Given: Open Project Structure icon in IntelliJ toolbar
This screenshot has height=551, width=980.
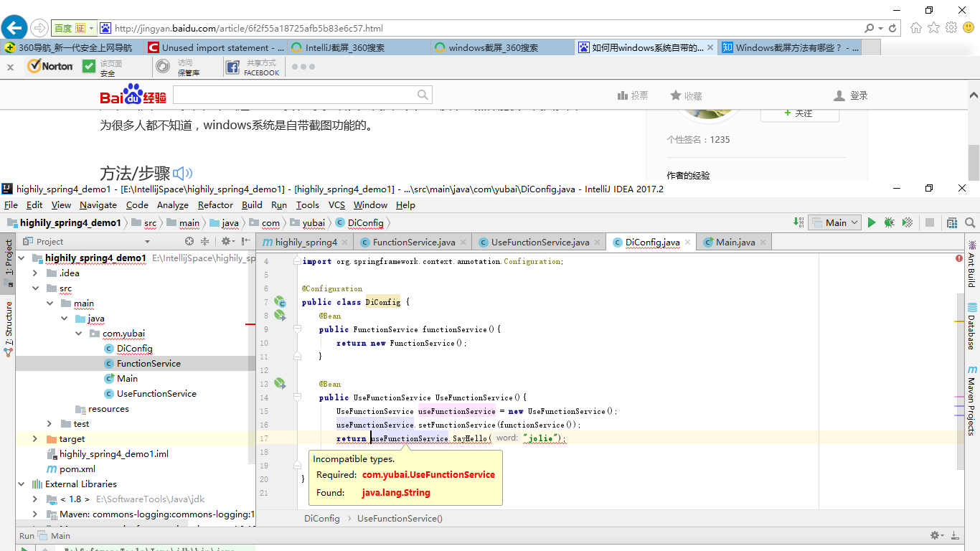Looking at the screenshot, I should [x=952, y=223].
